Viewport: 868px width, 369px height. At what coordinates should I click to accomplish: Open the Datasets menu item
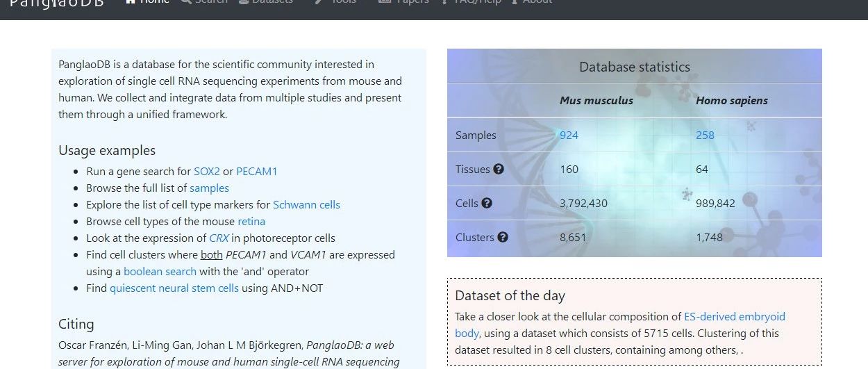tap(266, 2)
